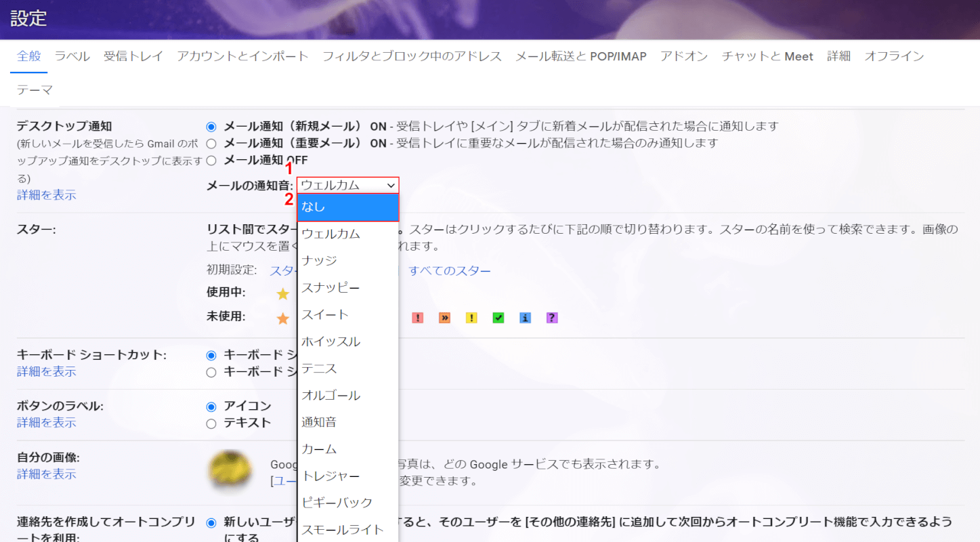The width and height of the screenshot is (980, 542).
Task: Select メール通知 OFF radio button
Action: coord(211,161)
